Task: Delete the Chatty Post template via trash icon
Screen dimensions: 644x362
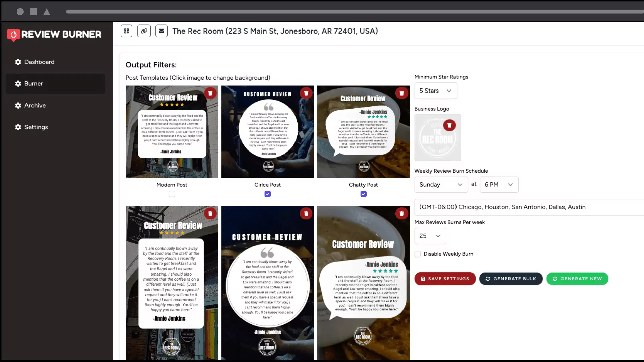Action: tap(401, 93)
